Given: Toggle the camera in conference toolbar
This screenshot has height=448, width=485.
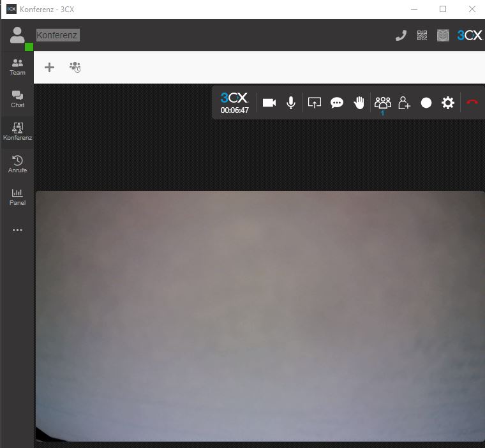Looking at the screenshot, I should [x=269, y=103].
